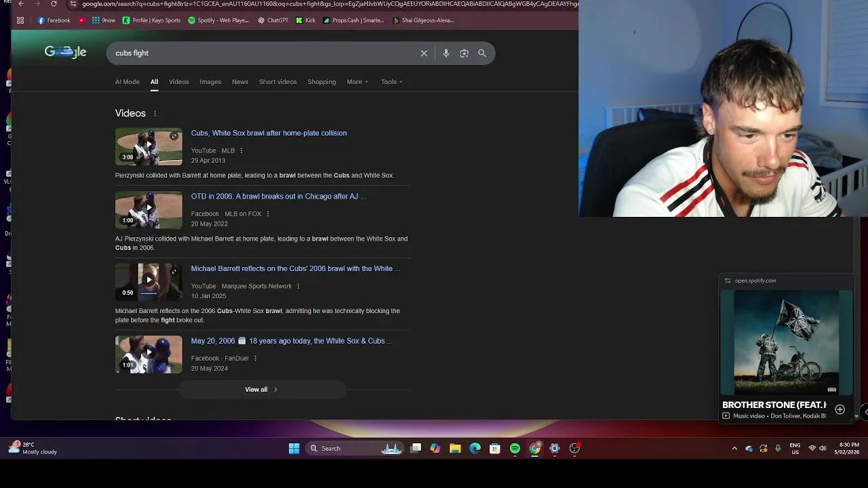The image size is (868, 488).
Task: Open the ChatGPT bookmark
Action: (273, 20)
